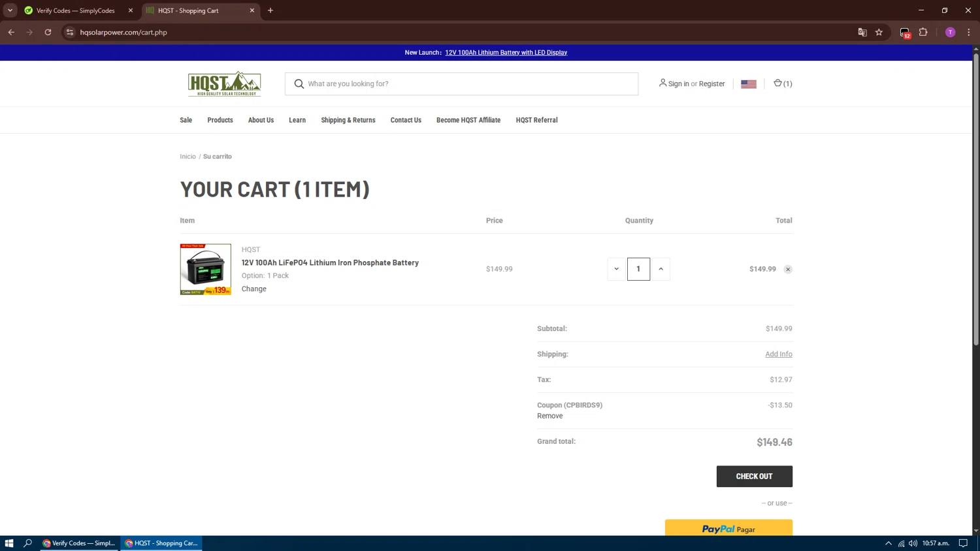Click Change under the battery option
Viewport: 980px width, 551px height.
pos(254,289)
